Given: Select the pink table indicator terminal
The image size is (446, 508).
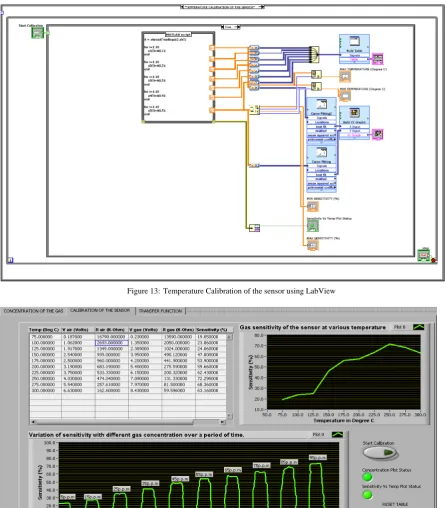Looking at the screenshot, I should pos(377,59).
